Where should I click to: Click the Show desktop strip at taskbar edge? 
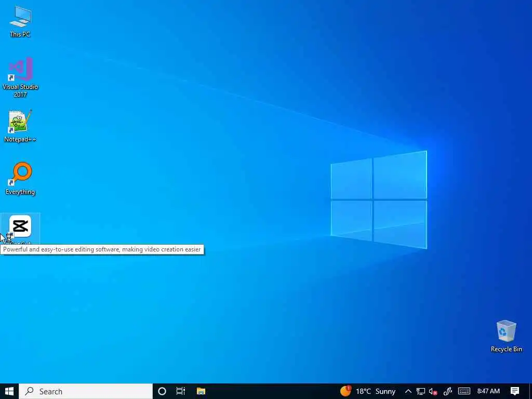click(x=530, y=391)
